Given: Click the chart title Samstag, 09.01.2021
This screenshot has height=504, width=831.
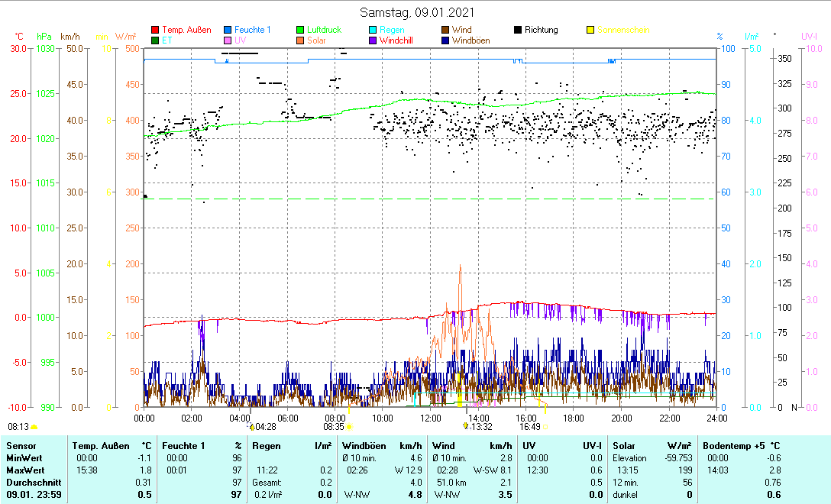Looking at the screenshot, I should click(x=415, y=12).
